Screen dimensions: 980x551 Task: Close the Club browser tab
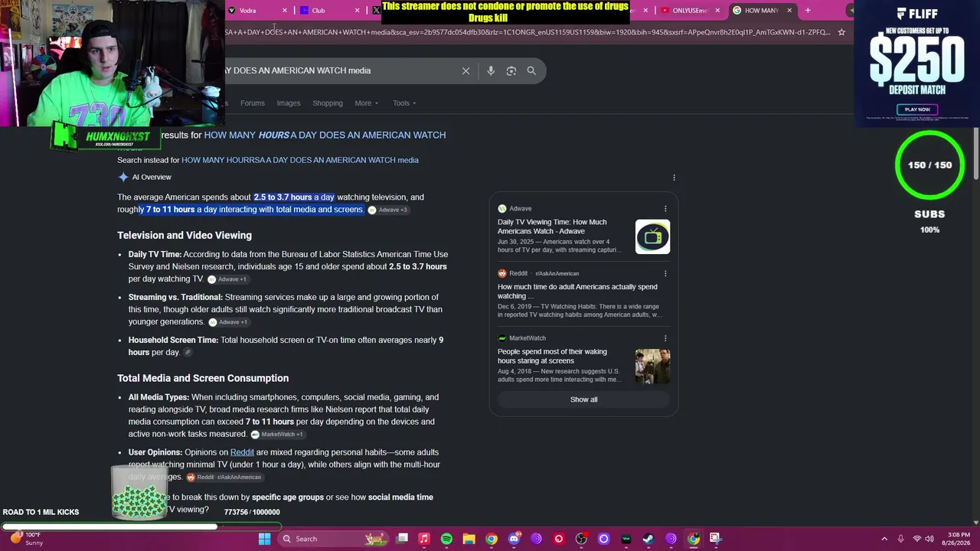coord(357,11)
